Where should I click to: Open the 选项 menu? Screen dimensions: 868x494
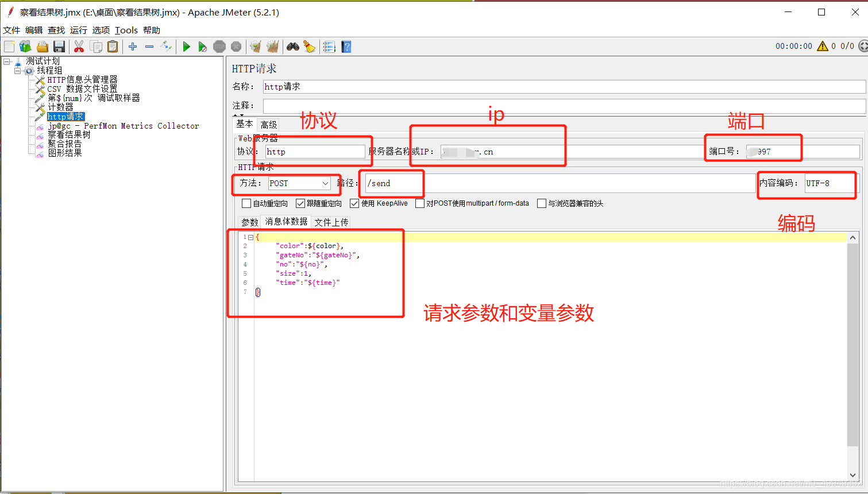pyautogui.click(x=101, y=30)
